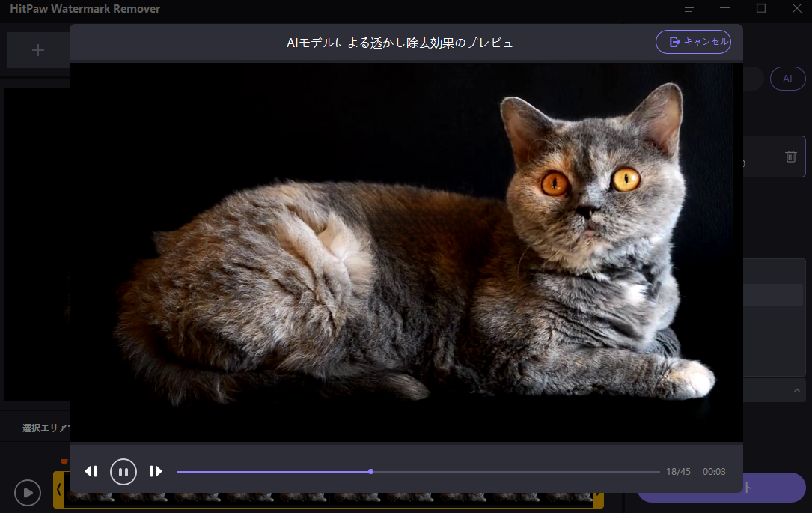812x513 pixels.
Task: Seek by clicking the preview progress bar
Action: pyautogui.click(x=486, y=472)
